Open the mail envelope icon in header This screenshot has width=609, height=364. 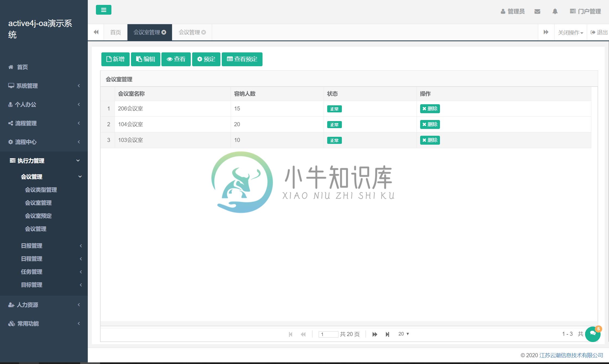[x=537, y=11]
